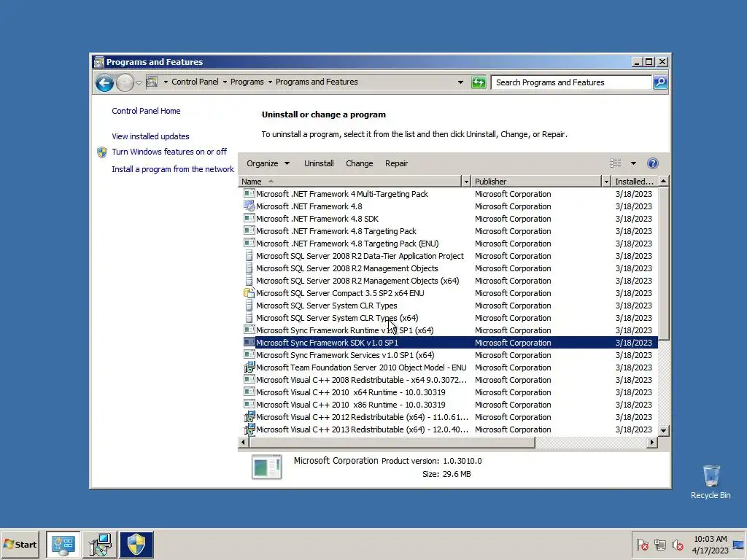Viewport: 747px width, 560px height.
Task: Click the horizontal scrollbar left arrow
Action: [x=244, y=443]
